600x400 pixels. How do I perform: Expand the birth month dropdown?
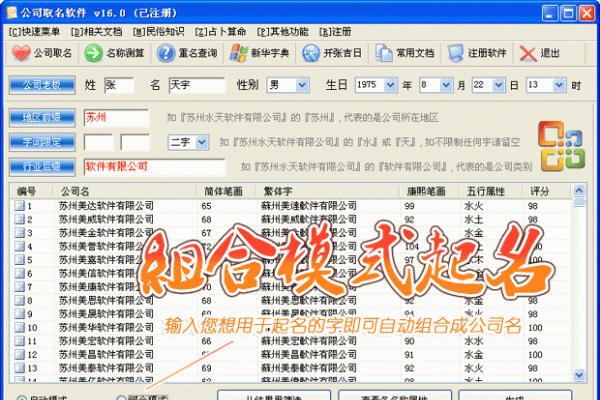coord(446,85)
